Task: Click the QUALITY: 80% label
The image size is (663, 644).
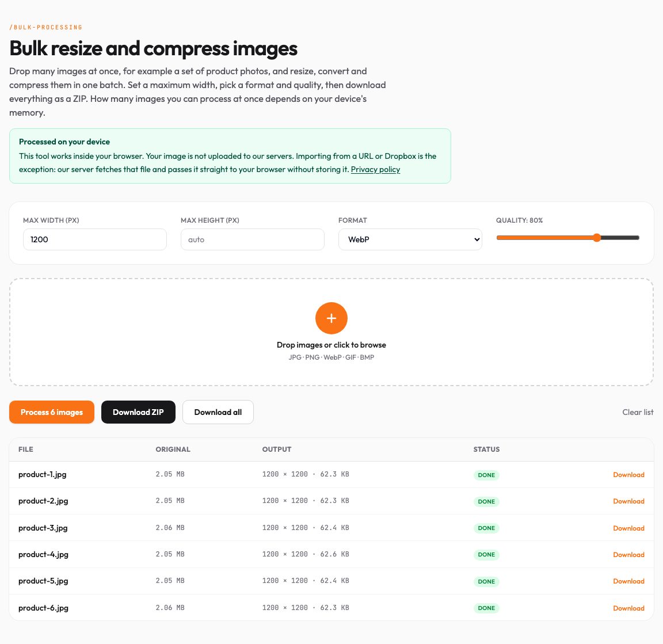Action: (519, 220)
